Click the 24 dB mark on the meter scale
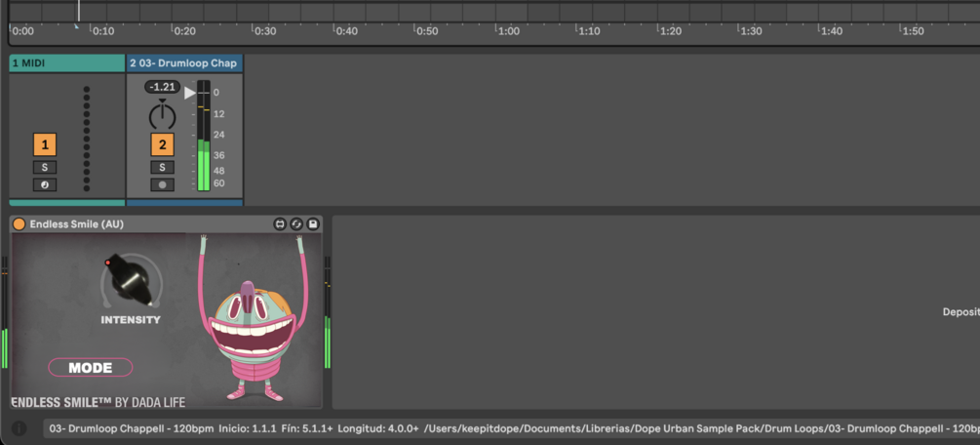The height and width of the screenshot is (445, 980). pyautogui.click(x=218, y=135)
